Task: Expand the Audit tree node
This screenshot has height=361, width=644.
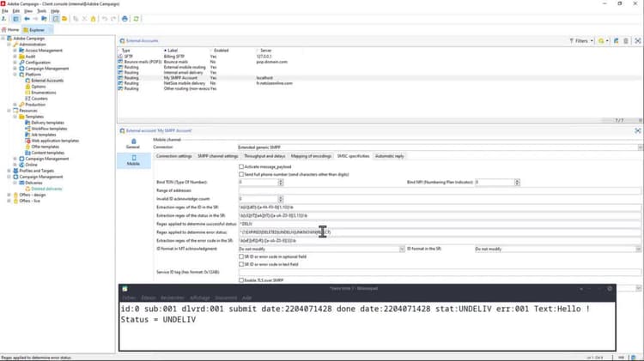Action: pos(15,57)
